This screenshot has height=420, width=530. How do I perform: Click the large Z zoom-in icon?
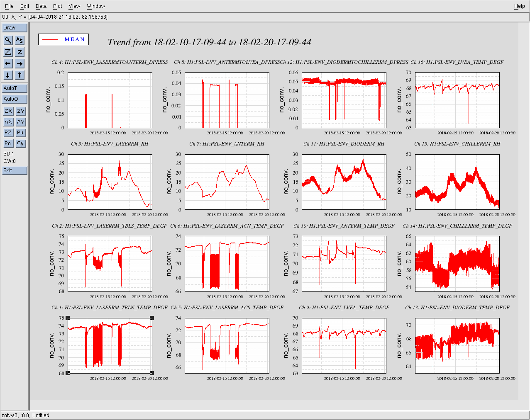click(8, 52)
